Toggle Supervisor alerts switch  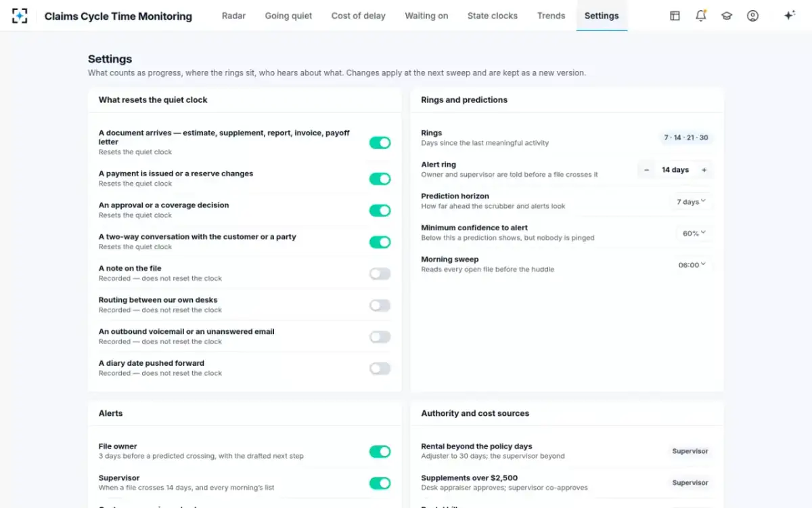380,483
